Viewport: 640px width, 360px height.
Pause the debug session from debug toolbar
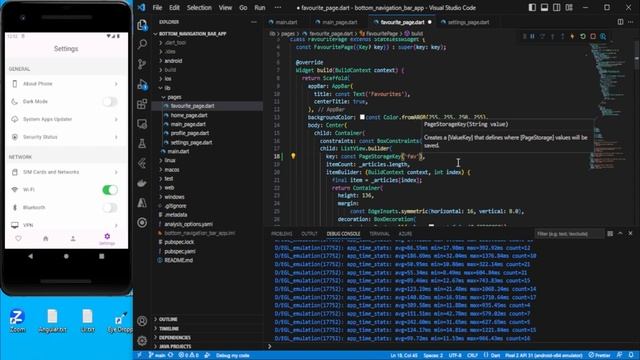(532, 36)
